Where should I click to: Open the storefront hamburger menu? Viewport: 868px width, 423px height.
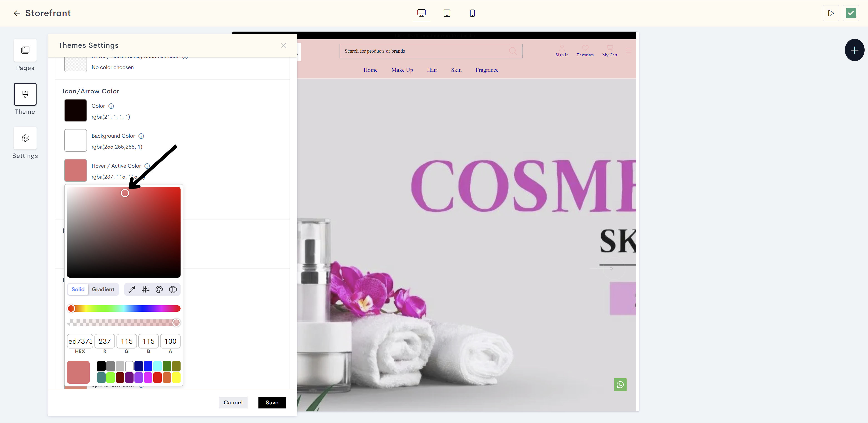click(628, 51)
